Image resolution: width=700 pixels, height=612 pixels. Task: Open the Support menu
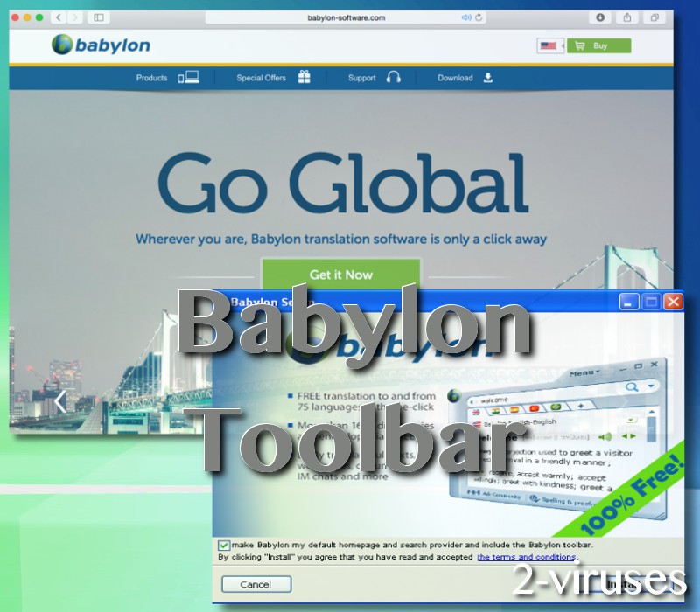(x=362, y=78)
